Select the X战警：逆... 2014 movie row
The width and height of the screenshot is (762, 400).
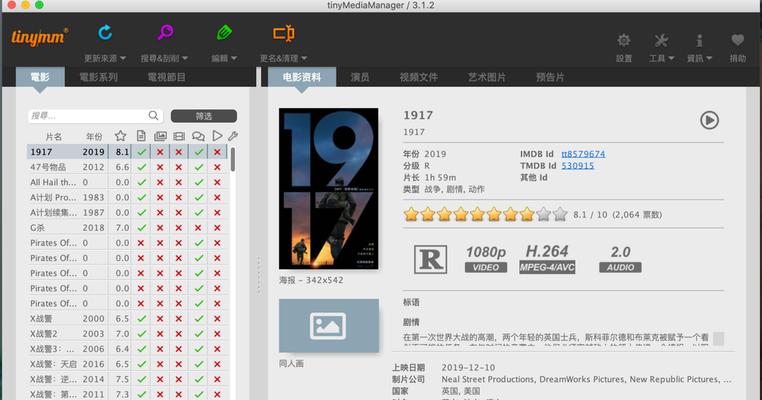(x=126, y=379)
